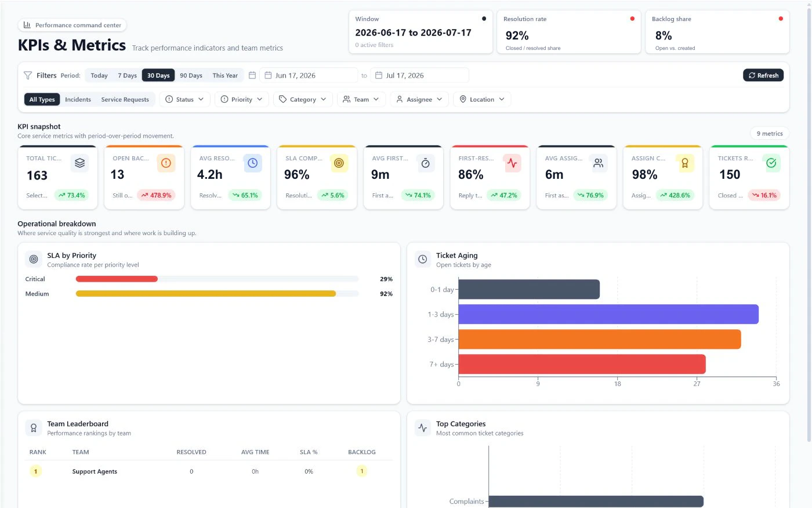The image size is (812, 508).
Task: Open the Priority filter dropdown
Action: (241, 99)
